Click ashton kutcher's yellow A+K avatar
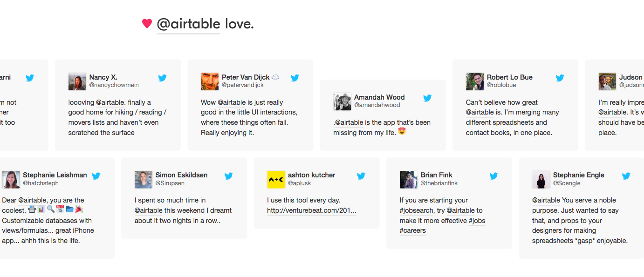The width and height of the screenshot is (644, 277). (276, 179)
